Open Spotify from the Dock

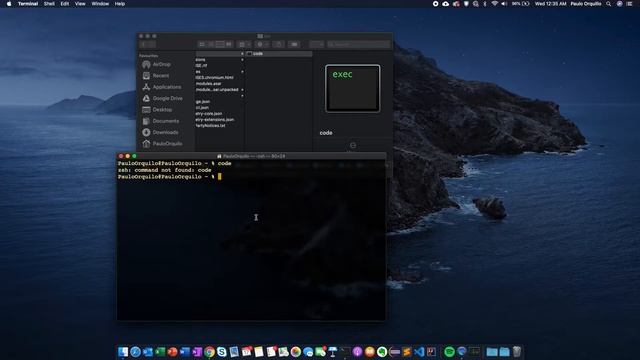pyautogui.click(x=449, y=352)
